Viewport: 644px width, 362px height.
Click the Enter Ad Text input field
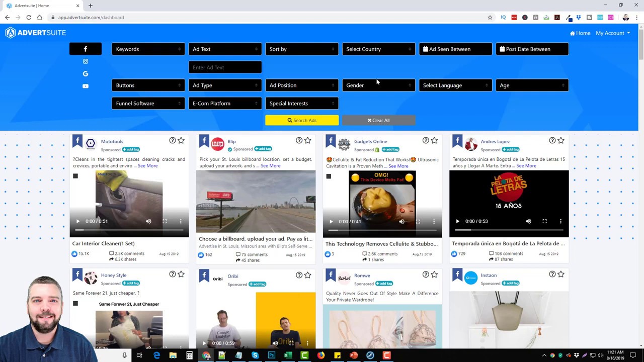(x=225, y=67)
